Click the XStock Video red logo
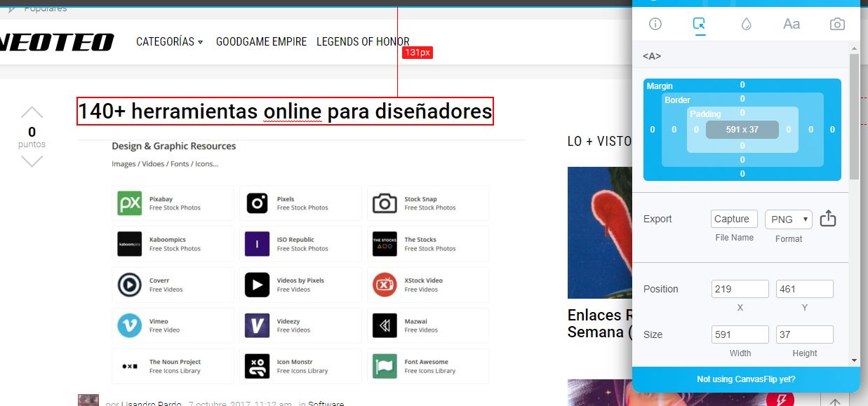 (x=385, y=285)
